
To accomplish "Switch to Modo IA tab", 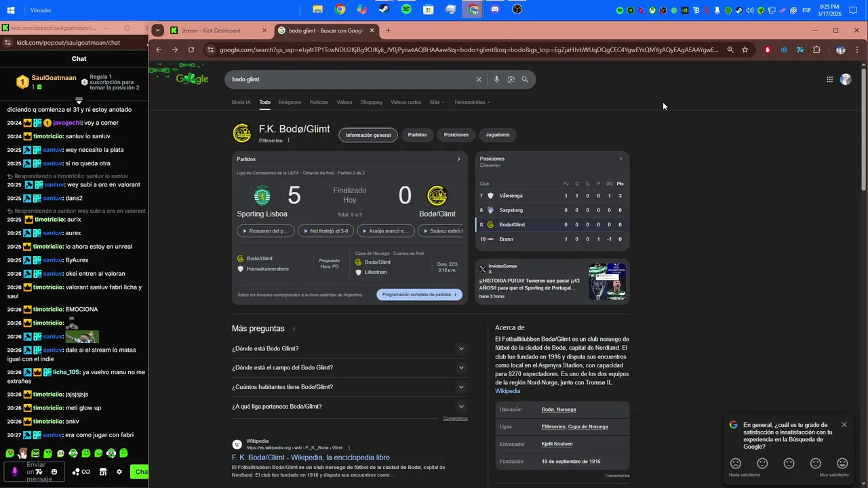I will [241, 102].
